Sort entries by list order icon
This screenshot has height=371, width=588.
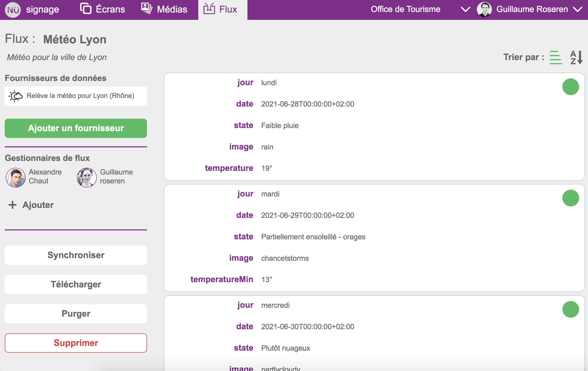coord(556,57)
